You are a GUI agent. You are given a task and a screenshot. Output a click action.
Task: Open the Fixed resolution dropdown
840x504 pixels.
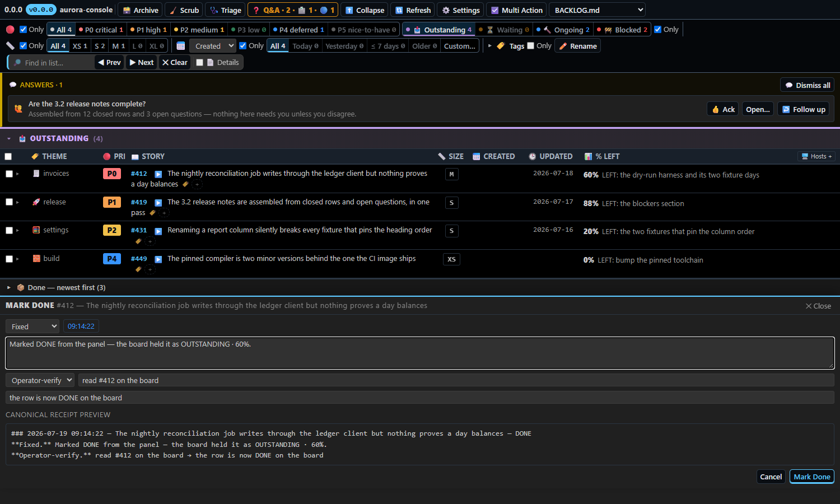pyautogui.click(x=32, y=326)
